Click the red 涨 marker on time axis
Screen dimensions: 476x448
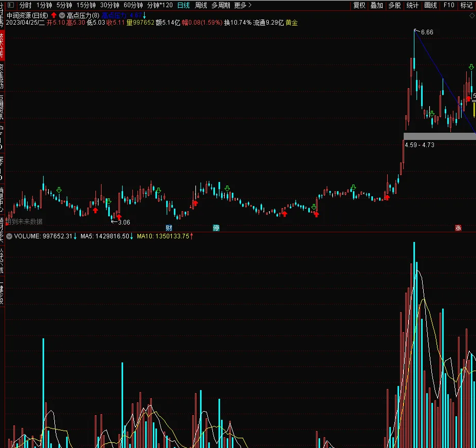[458, 228]
